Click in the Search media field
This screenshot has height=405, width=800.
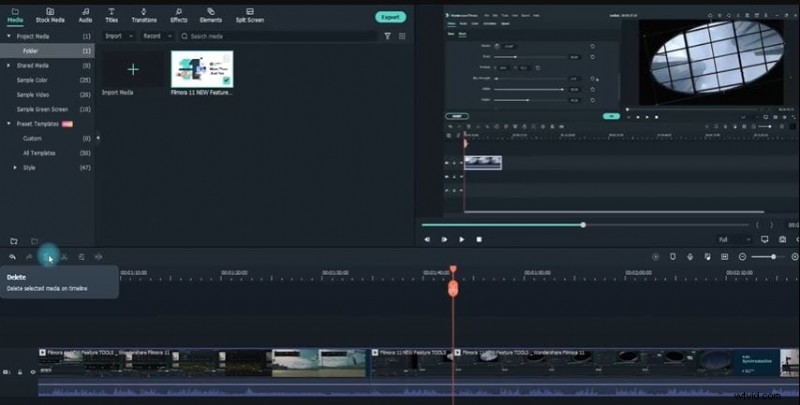click(x=278, y=36)
